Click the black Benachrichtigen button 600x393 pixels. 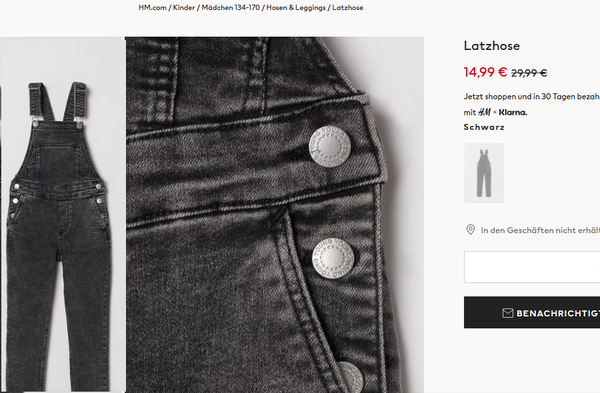click(532, 312)
